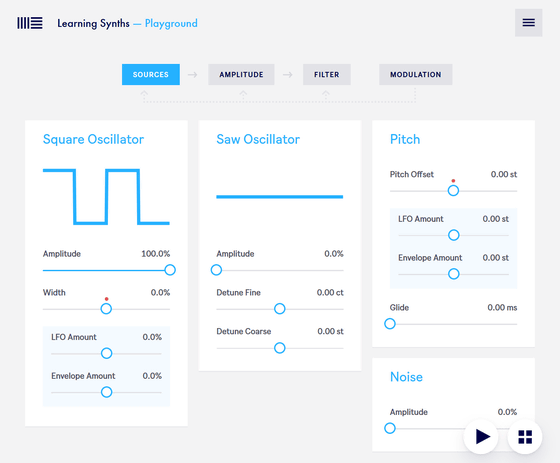Click the Learning Synths title
This screenshot has width=560, height=463.
pos(94,24)
